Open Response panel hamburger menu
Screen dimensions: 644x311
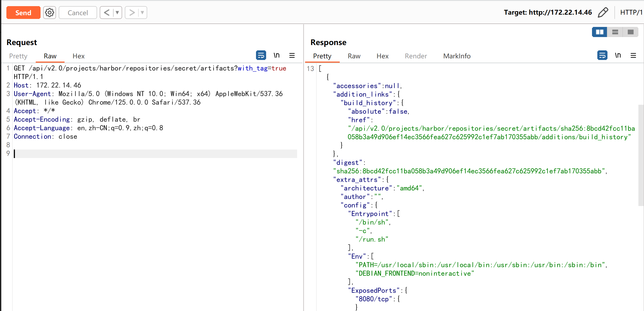(x=633, y=55)
